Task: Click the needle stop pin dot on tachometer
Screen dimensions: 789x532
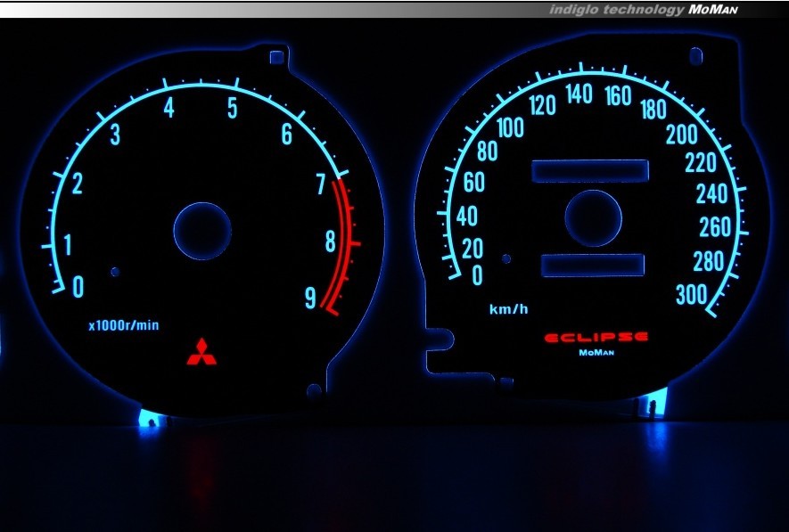Action: click(115, 272)
